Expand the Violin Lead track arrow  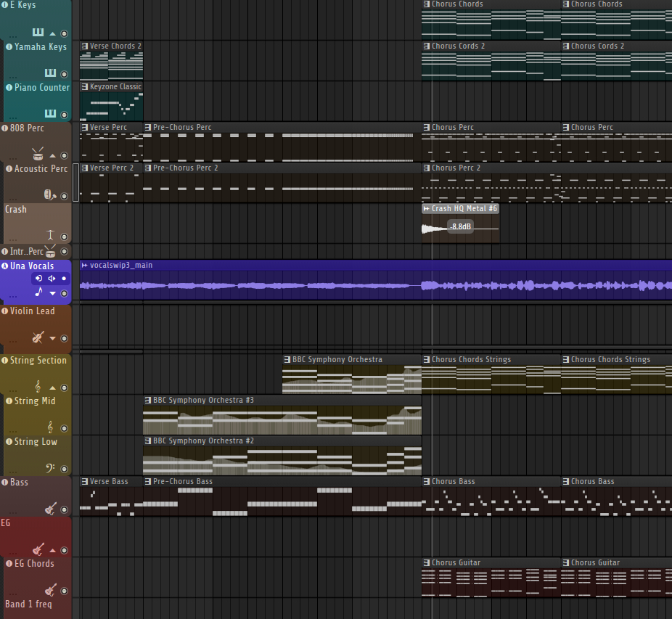click(x=52, y=338)
